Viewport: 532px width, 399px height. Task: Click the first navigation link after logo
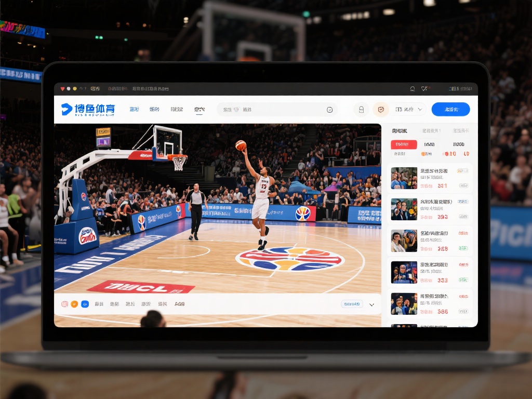[x=134, y=109]
